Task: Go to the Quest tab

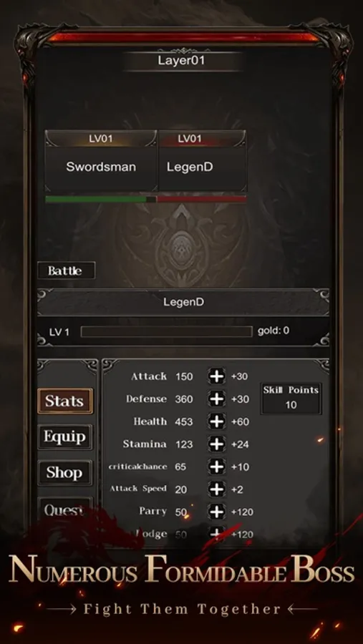Action: [x=65, y=510]
